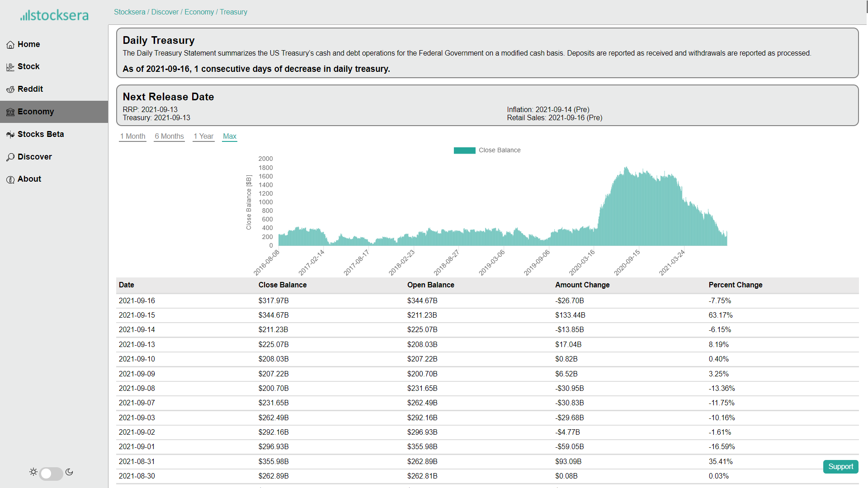868x488 pixels.
Task: Click the Home house icon
Action: (10, 45)
